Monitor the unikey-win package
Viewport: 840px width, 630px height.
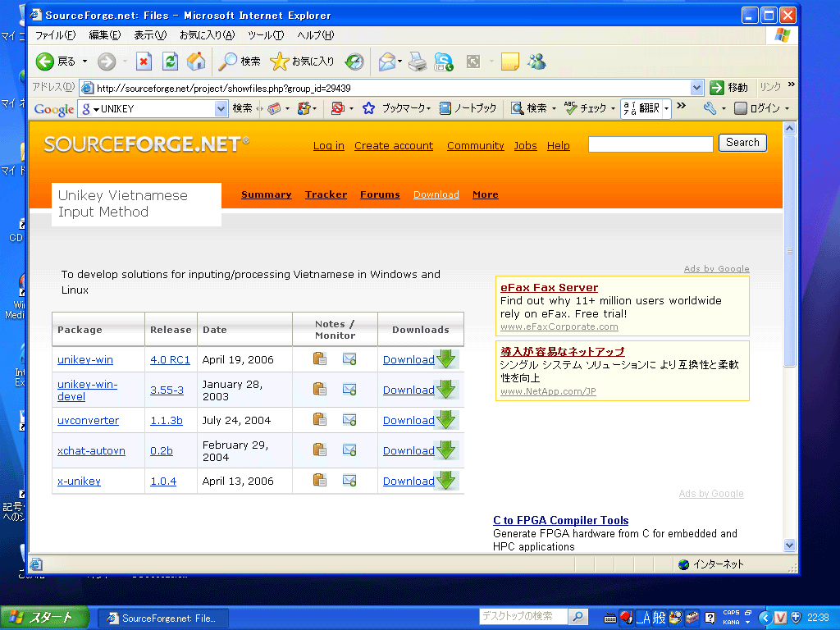pyautogui.click(x=349, y=359)
